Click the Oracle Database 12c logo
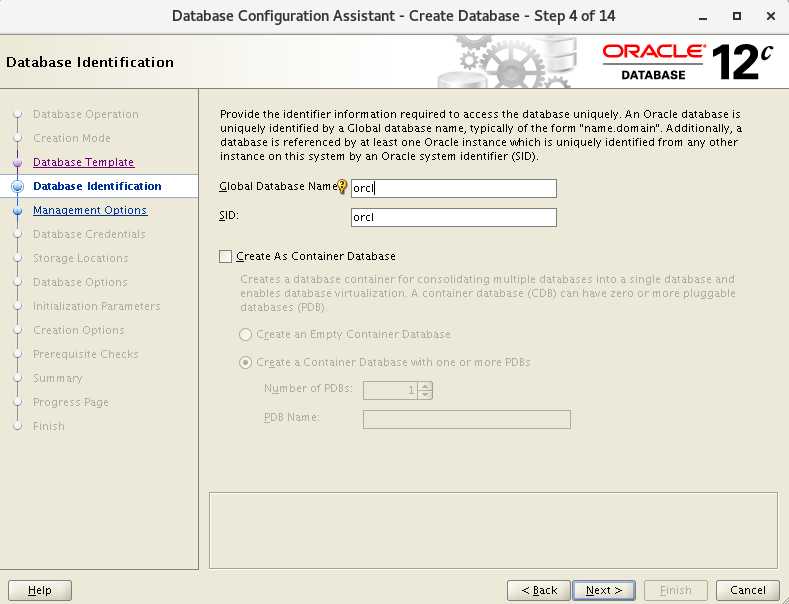This screenshot has width=789, height=604. [x=687, y=62]
